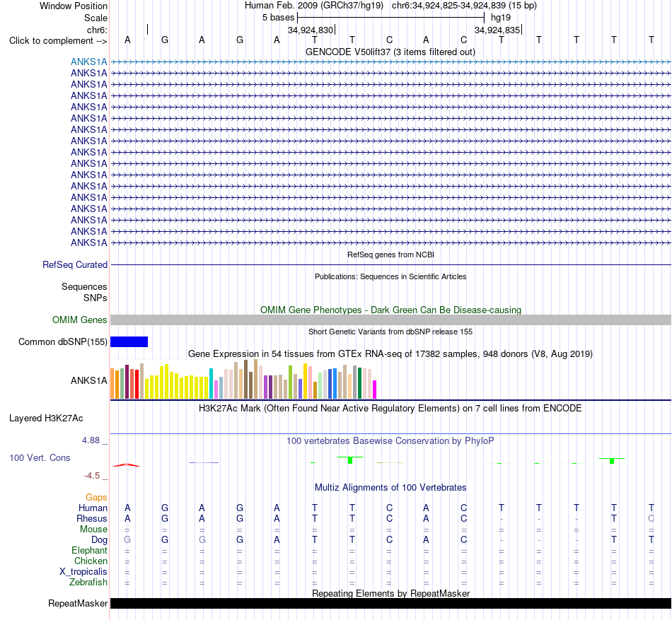This screenshot has height=620, width=672.
Task: Open the H3K27Ac Mark ENCODE track title
Action: (x=390, y=408)
